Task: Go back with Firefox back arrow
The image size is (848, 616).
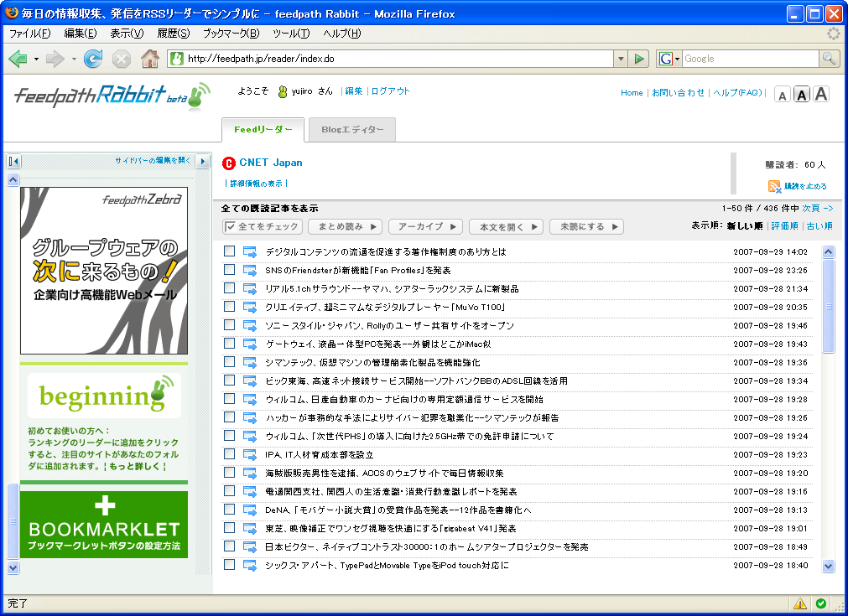Action: coord(18,59)
